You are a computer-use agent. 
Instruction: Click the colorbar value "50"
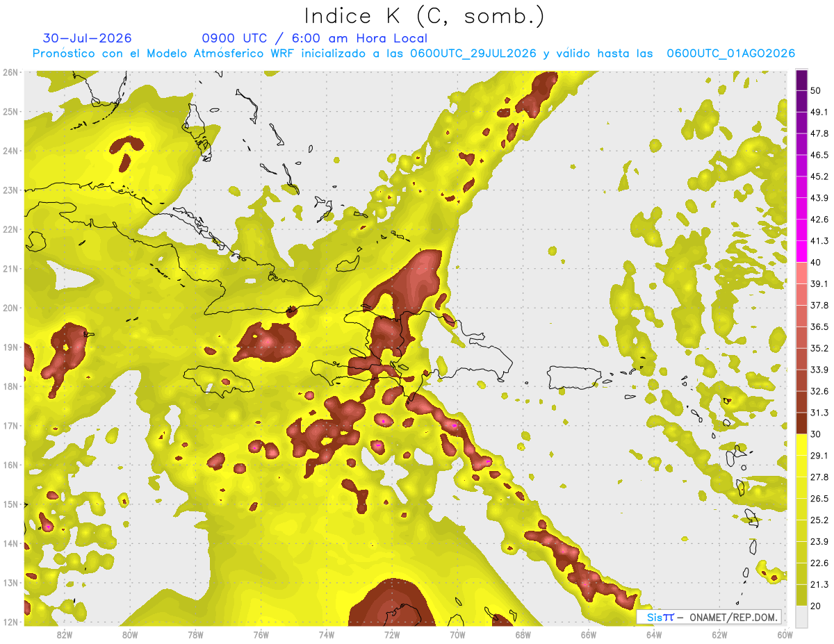coord(816,90)
